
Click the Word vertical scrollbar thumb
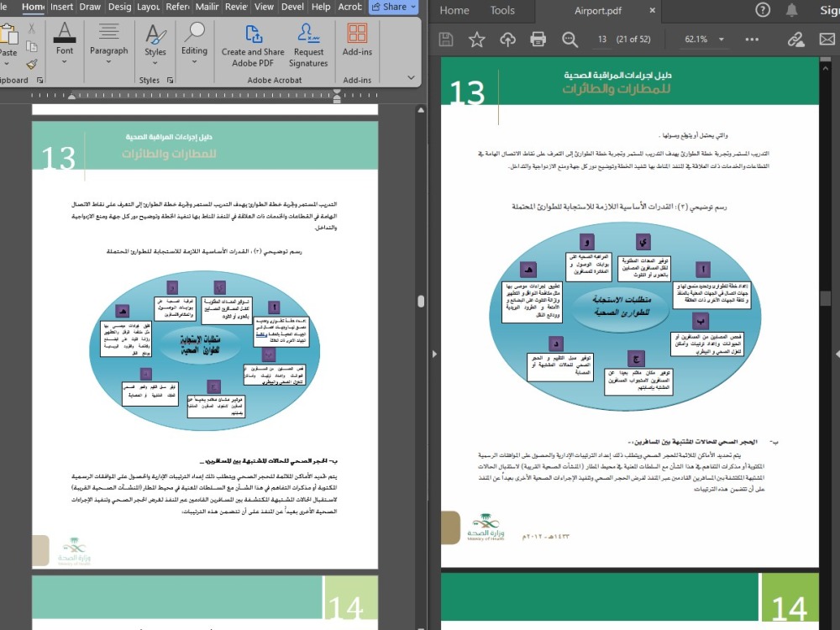(421, 301)
